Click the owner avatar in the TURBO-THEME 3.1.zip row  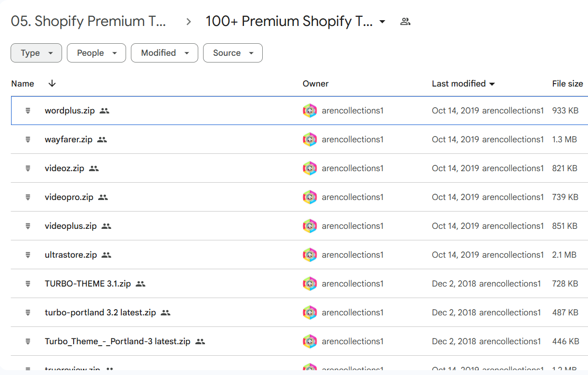coord(310,284)
